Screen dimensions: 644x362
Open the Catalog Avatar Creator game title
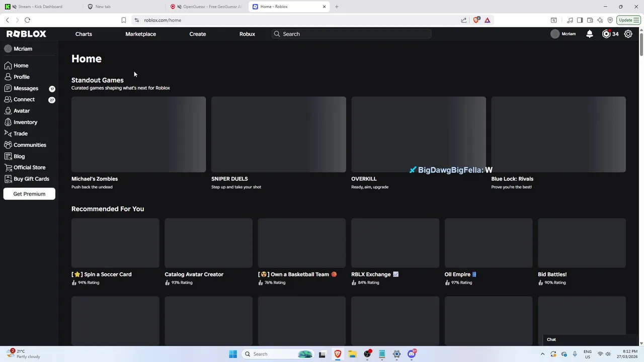[194, 274]
